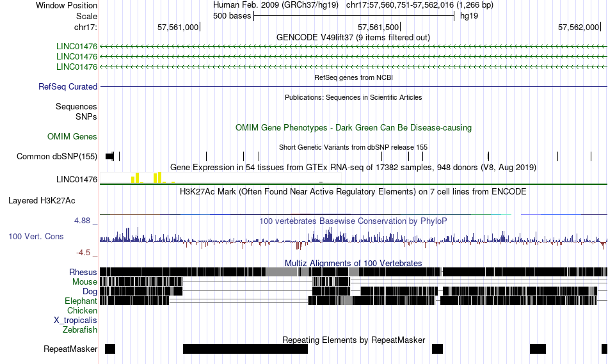Image resolution: width=608 pixels, height=364 pixels.
Task: Click the longest RepeatMasker repeat block
Action: tap(245, 349)
